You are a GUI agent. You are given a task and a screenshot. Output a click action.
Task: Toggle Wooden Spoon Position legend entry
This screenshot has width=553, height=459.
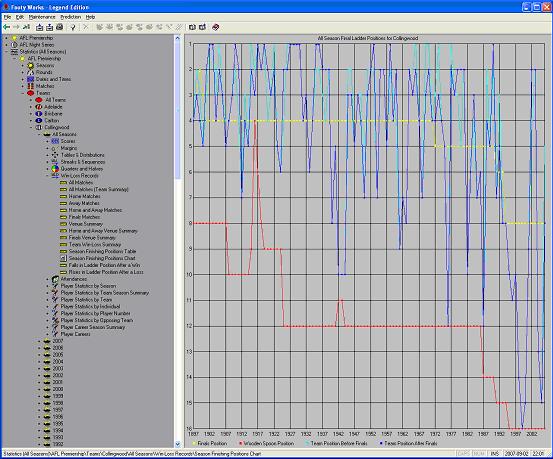(x=268, y=443)
